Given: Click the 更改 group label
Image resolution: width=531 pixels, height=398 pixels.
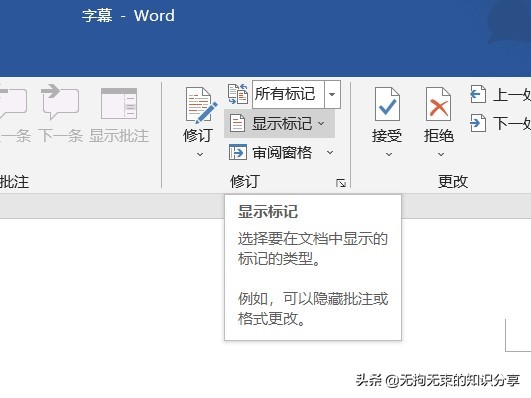Looking at the screenshot, I should click(453, 181).
